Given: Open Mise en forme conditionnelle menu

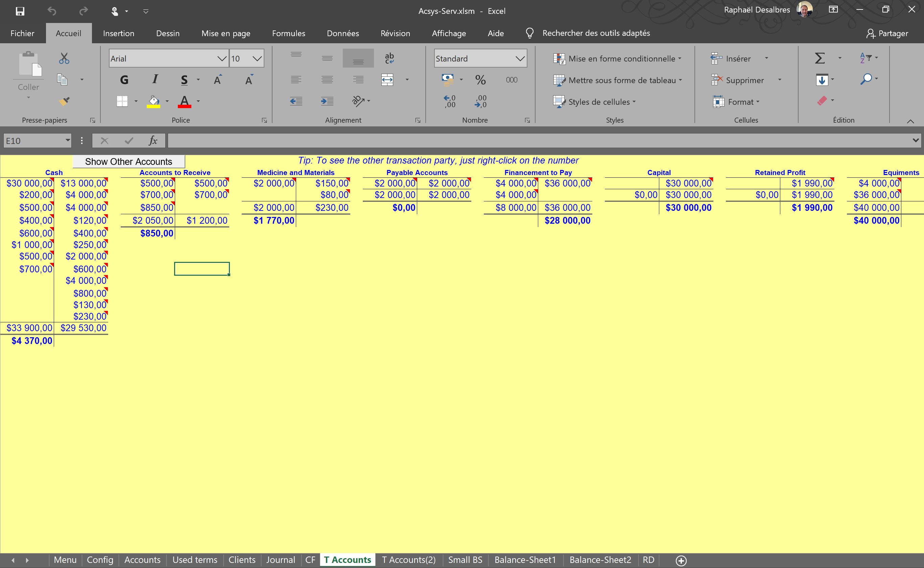Looking at the screenshot, I should [617, 58].
